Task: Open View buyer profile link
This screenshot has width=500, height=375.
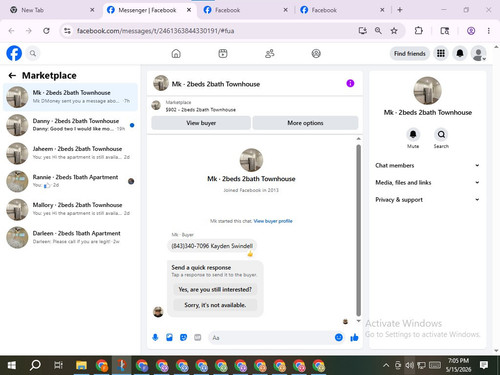Action: [x=273, y=221]
